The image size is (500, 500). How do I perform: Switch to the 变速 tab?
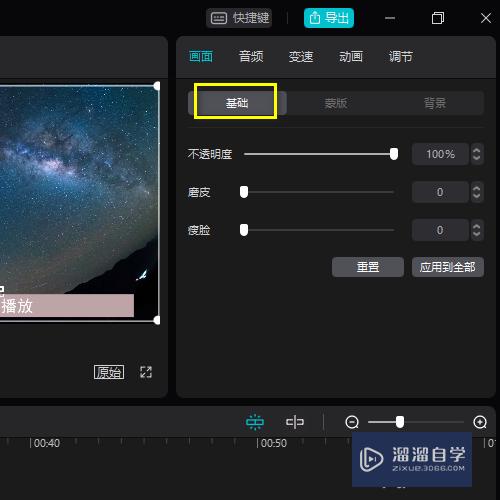point(301,57)
